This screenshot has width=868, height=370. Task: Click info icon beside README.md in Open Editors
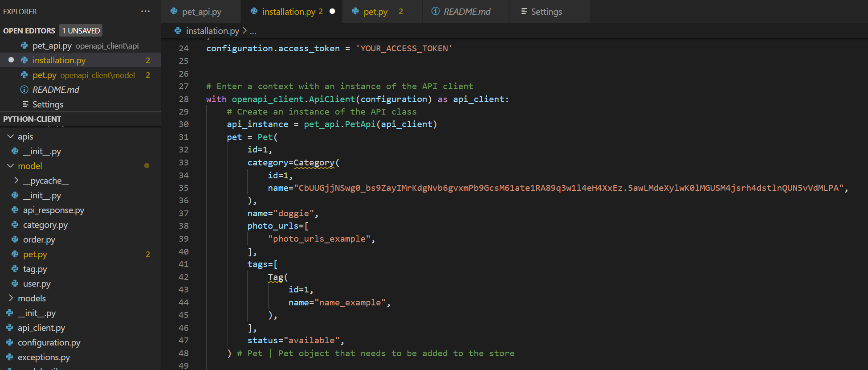point(24,90)
